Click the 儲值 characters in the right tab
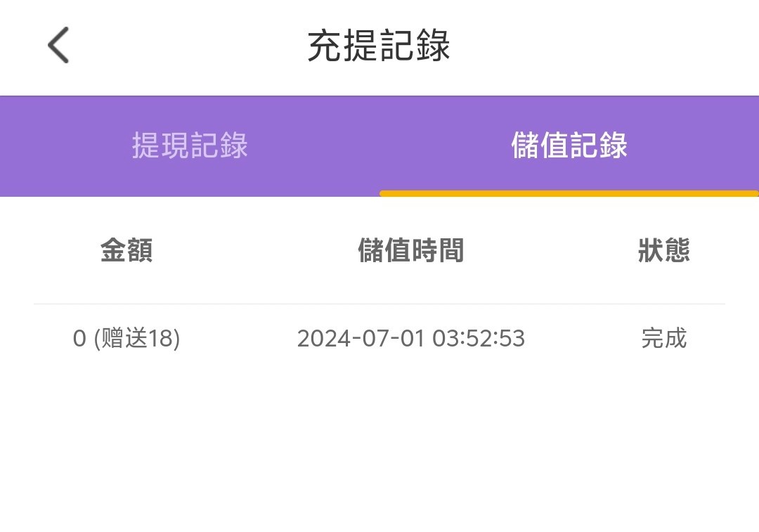The height and width of the screenshot is (532, 759). pyautogui.click(x=540, y=145)
